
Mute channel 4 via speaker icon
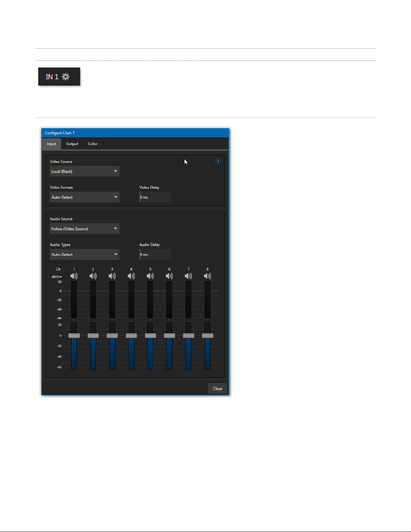(131, 276)
